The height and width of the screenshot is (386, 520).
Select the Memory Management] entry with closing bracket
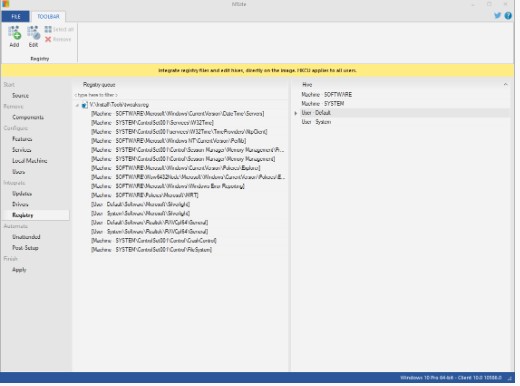[x=183, y=159]
